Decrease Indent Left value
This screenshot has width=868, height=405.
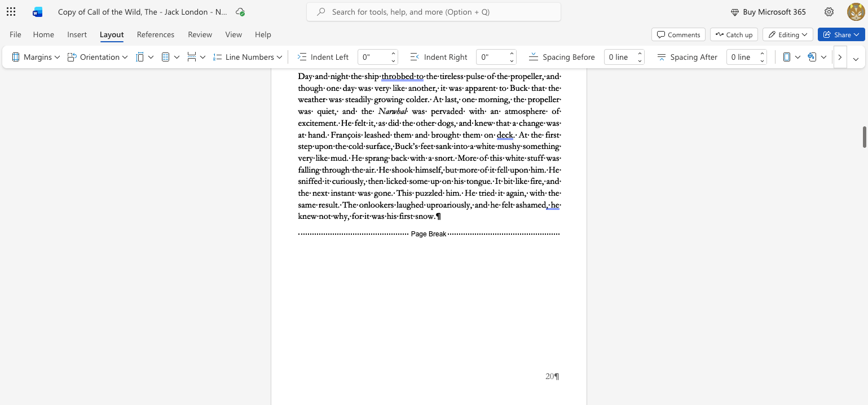coord(393,60)
